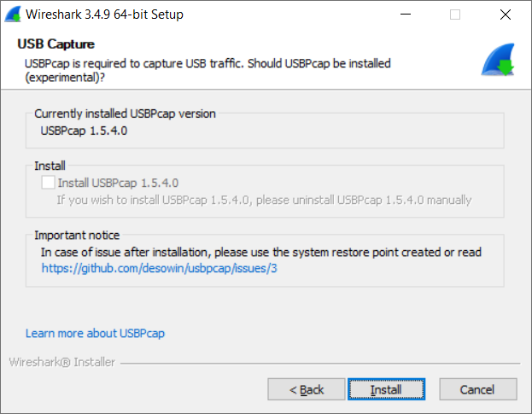Click the Wireshark® Installer branding text
This screenshot has height=414, width=532.
point(62,362)
